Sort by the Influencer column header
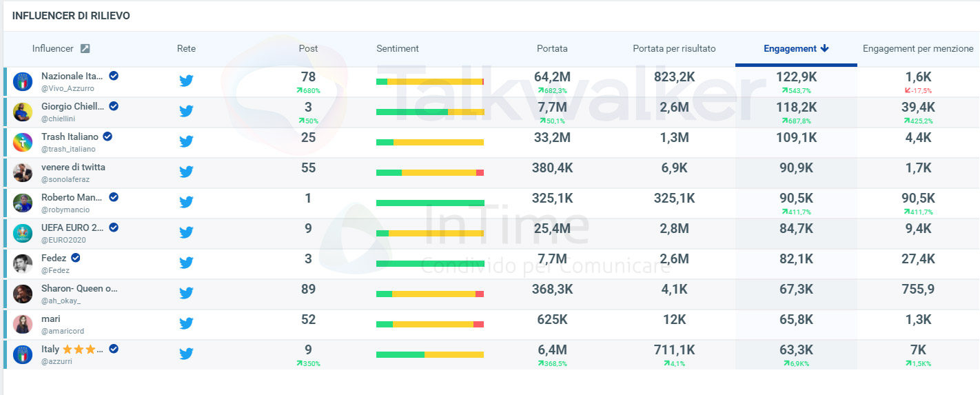The width and height of the screenshot is (980, 395). [x=53, y=49]
